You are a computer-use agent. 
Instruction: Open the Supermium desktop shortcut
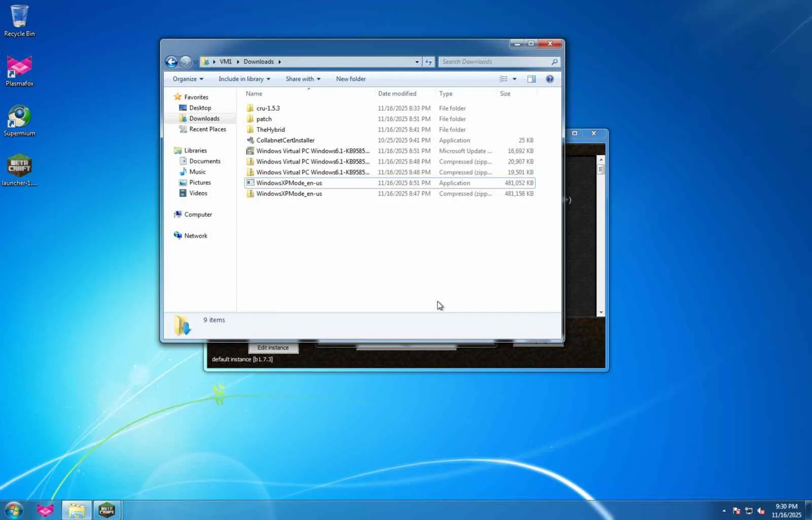click(19, 120)
